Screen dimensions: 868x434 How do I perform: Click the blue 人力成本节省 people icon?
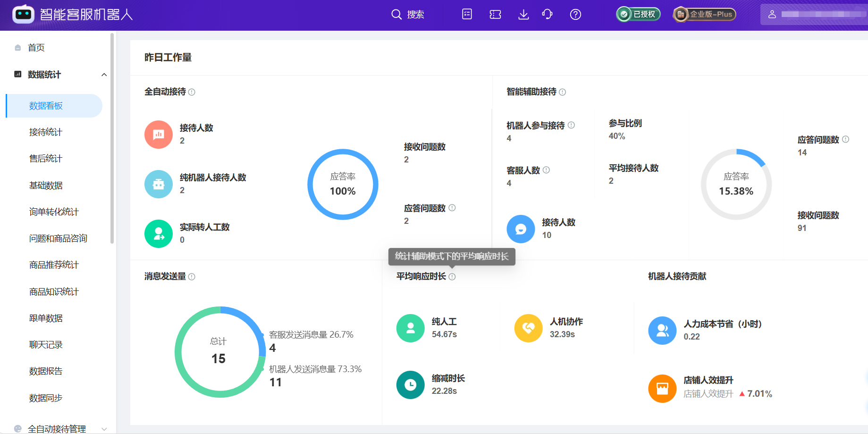point(662,331)
